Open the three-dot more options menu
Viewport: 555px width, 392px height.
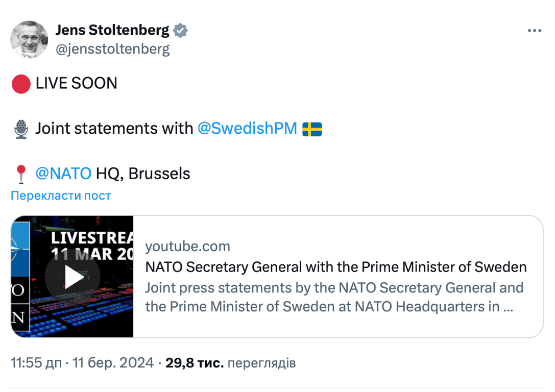click(534, 31)
